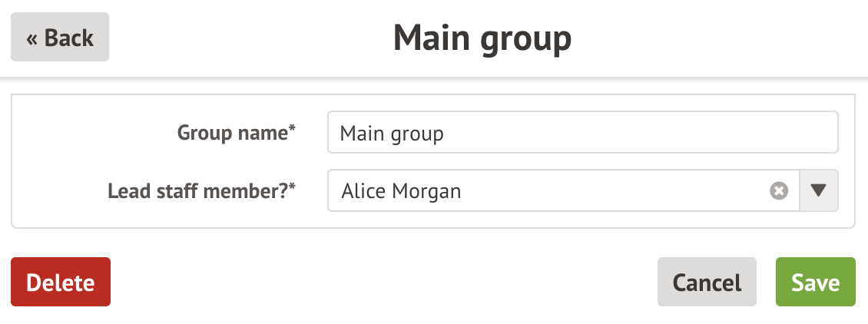Click the Group name label
Viewport: 868px width, 324px height.
coord(237,133)
